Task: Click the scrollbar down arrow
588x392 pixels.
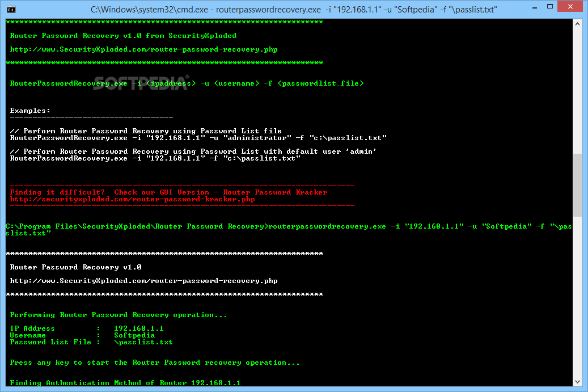Action: click(577, 382)
